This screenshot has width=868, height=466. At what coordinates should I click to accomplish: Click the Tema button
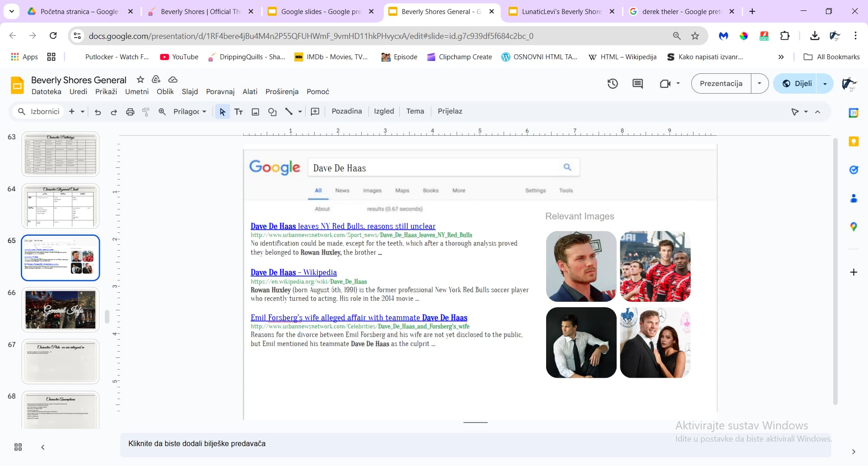[x=415, y=111]
